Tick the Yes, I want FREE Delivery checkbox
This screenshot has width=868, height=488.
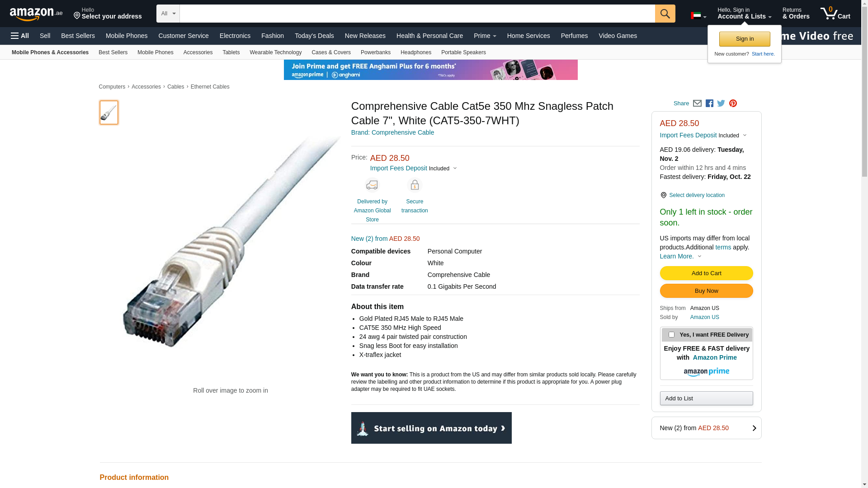pos(671,335)
